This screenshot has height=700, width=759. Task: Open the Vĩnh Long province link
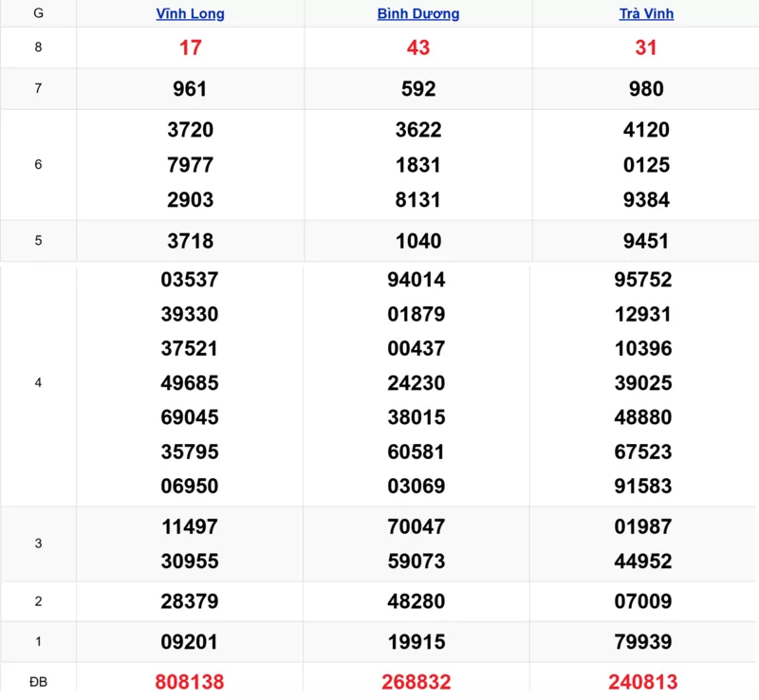pyautogui.click(x=190, y=14)
